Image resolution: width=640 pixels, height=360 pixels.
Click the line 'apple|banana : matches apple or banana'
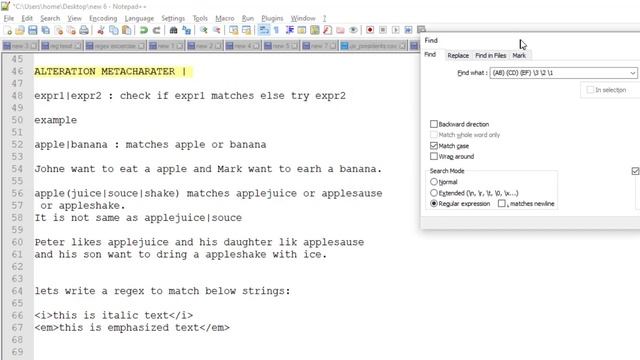pyautogui.click(x=150, y=144)
